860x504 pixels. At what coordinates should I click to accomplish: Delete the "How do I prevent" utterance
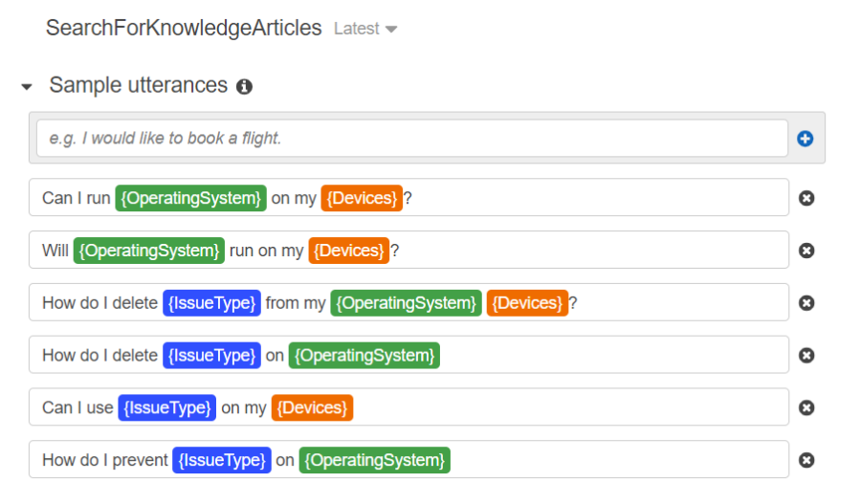(806, 460)
